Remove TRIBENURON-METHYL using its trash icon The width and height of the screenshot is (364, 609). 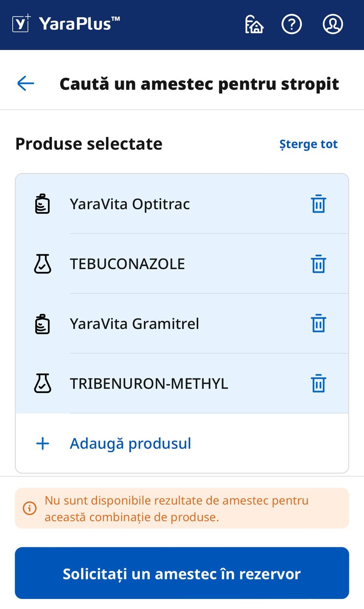pyautogui.click(x=318, y=383)
